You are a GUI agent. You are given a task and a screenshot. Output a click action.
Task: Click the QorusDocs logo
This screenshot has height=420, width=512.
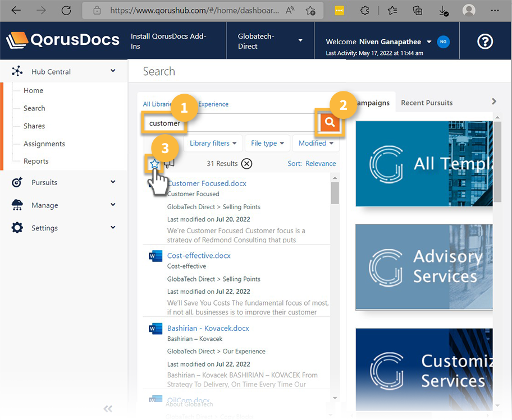[x=63, y=40]
